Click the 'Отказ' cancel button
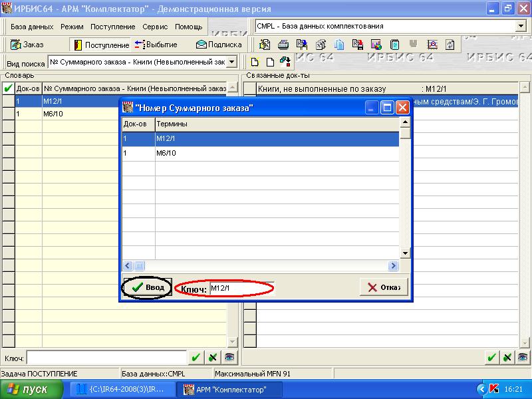 point(383,287)
